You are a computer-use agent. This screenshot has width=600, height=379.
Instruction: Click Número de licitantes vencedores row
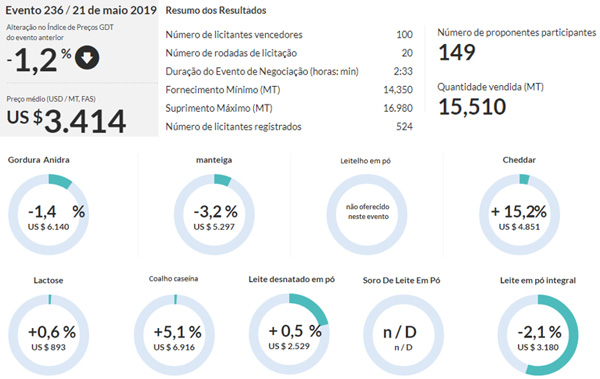click(x=289, y=34)
